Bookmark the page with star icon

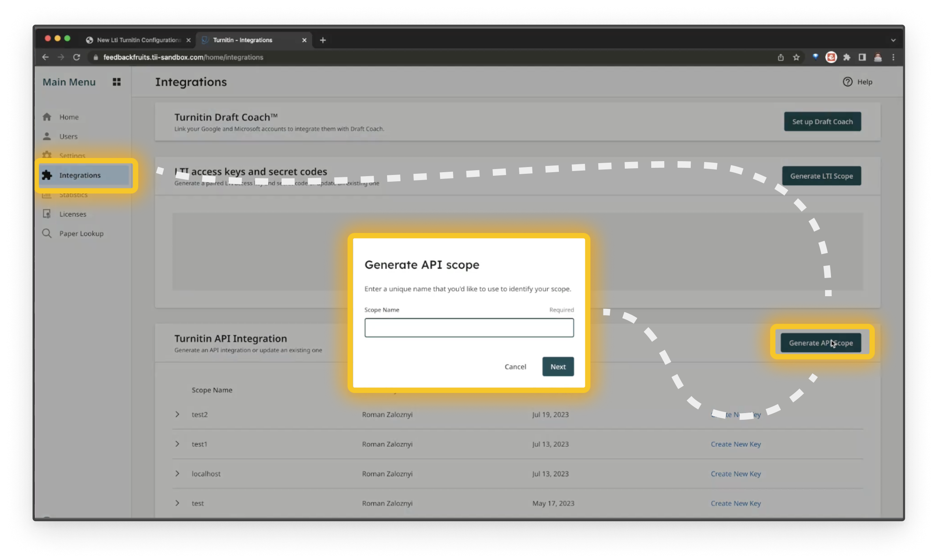(796, 57)
